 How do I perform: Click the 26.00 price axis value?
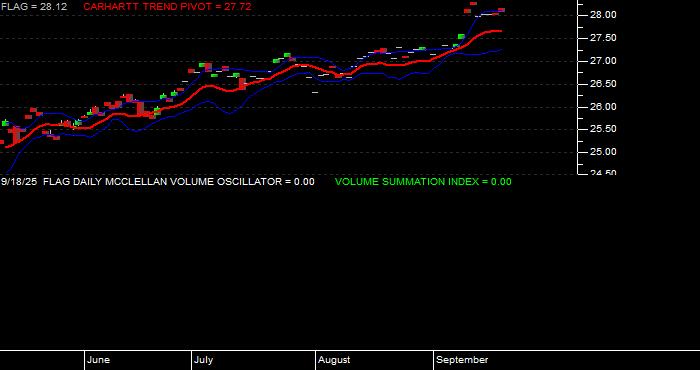[x=603, y=107]
